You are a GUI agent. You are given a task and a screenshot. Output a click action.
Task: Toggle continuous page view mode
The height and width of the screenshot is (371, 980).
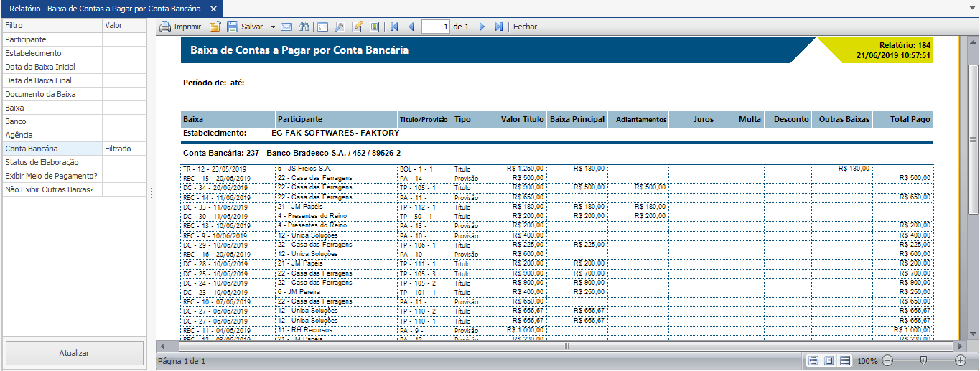coord(845,360)
